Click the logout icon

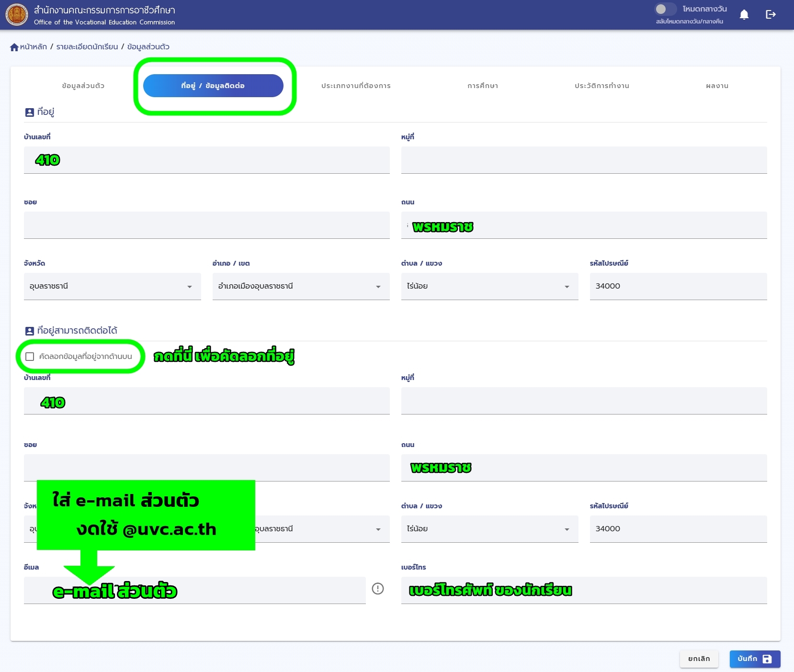[x=771, y=14]
